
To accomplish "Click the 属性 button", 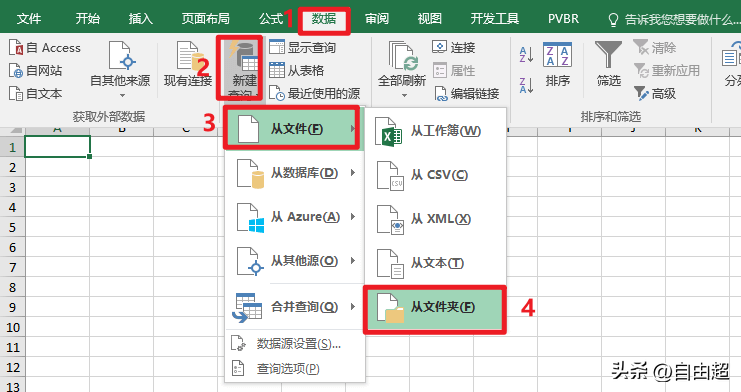I will point(454,70).
